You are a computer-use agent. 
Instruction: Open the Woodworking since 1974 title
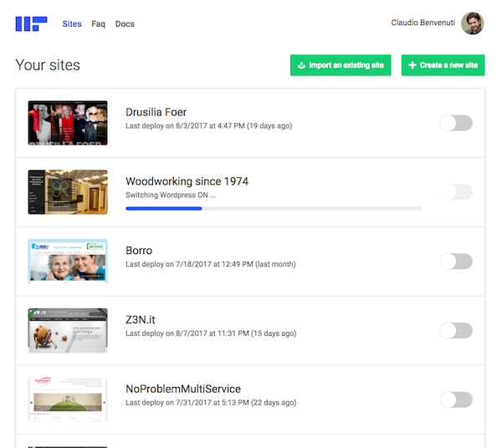[x=187, y=181]
